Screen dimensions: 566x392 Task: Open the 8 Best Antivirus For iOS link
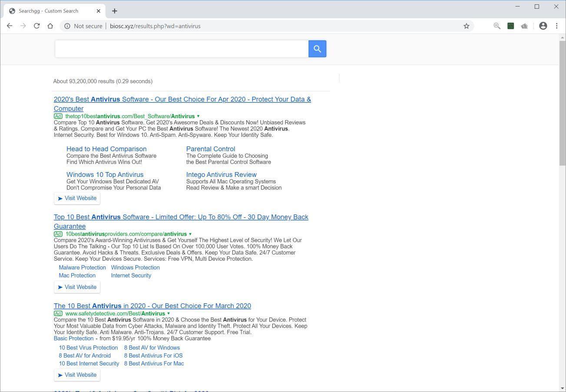click(153, 355)
